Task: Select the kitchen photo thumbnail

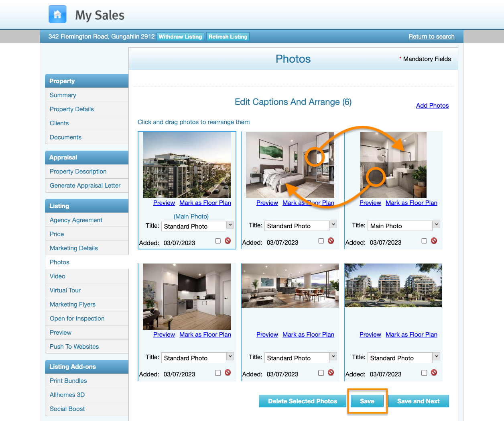Action: pos(187,297)
